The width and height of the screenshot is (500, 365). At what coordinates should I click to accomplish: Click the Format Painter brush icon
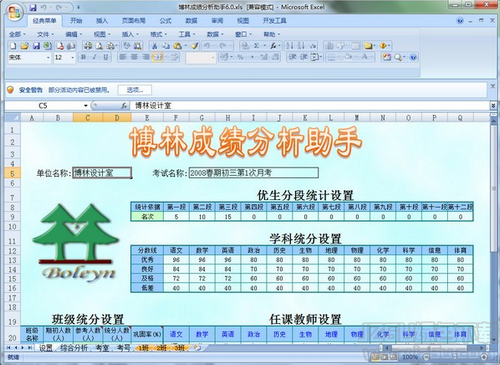pos(195,46)
